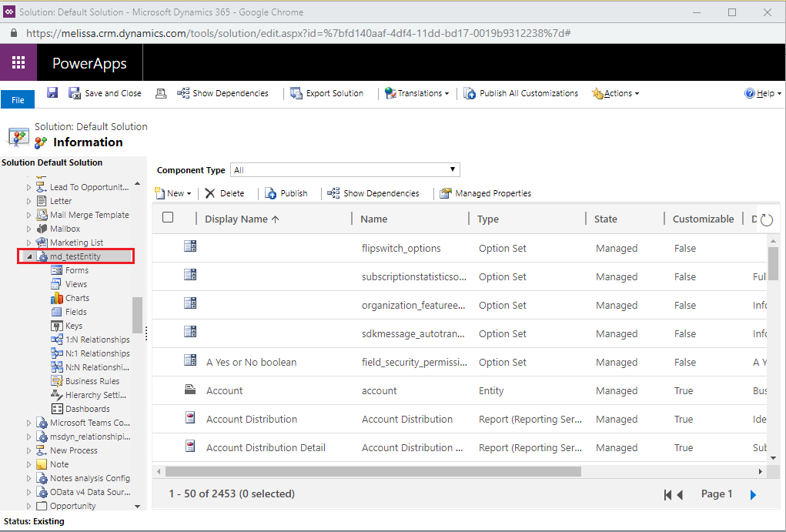
Task: Sort by Display Name column header
Action: [242, 219]
